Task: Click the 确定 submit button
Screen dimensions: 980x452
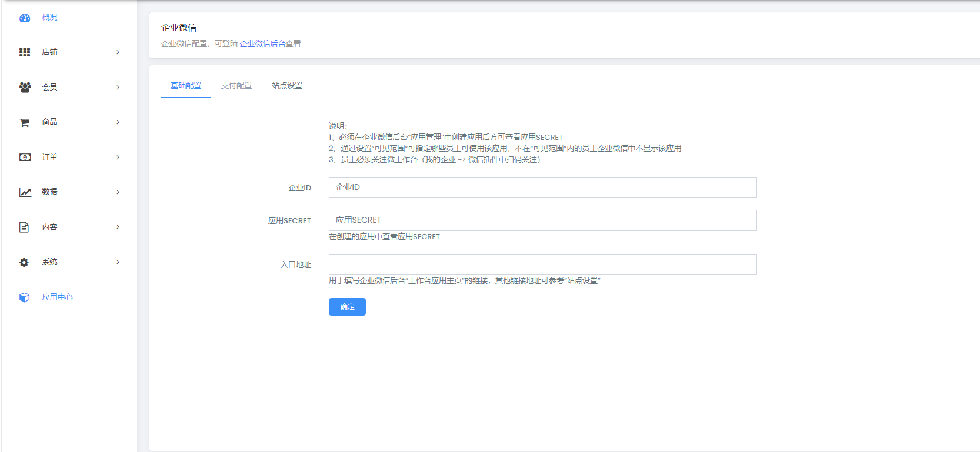Action: 347,307
